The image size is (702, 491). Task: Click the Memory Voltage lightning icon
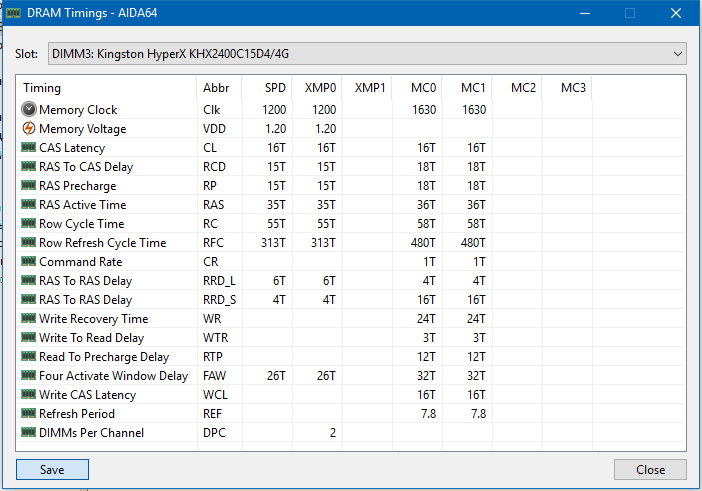tap(29, 129)
